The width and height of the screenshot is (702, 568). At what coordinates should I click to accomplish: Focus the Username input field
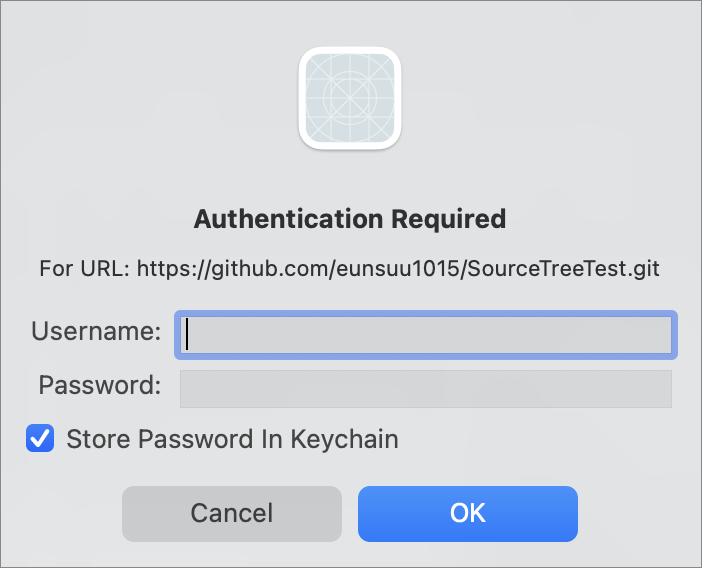point(426,335)
